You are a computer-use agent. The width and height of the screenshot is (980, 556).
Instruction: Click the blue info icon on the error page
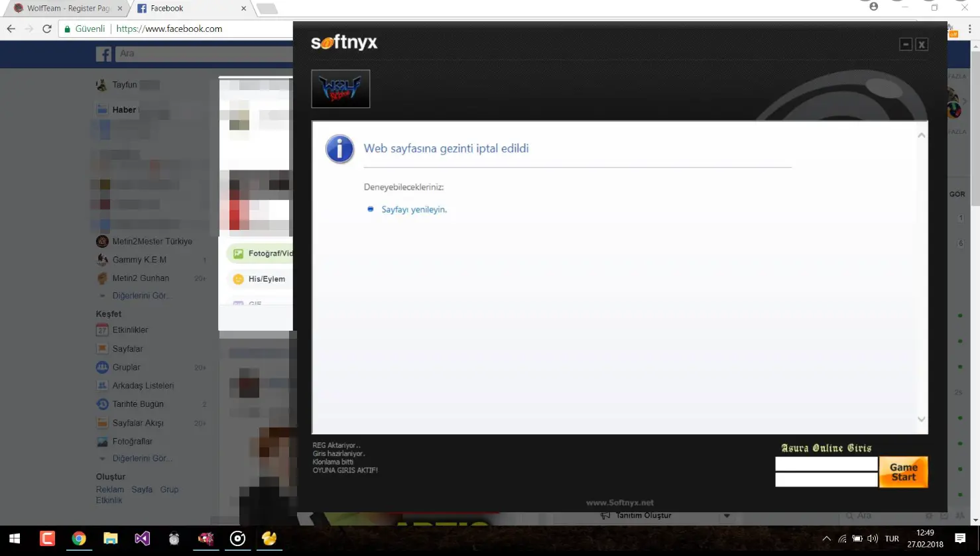(339, 149)
